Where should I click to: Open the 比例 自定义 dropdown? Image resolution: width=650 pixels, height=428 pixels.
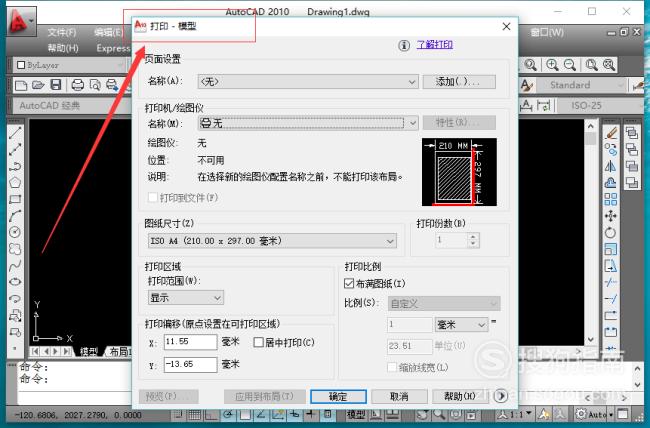[444, 304]
